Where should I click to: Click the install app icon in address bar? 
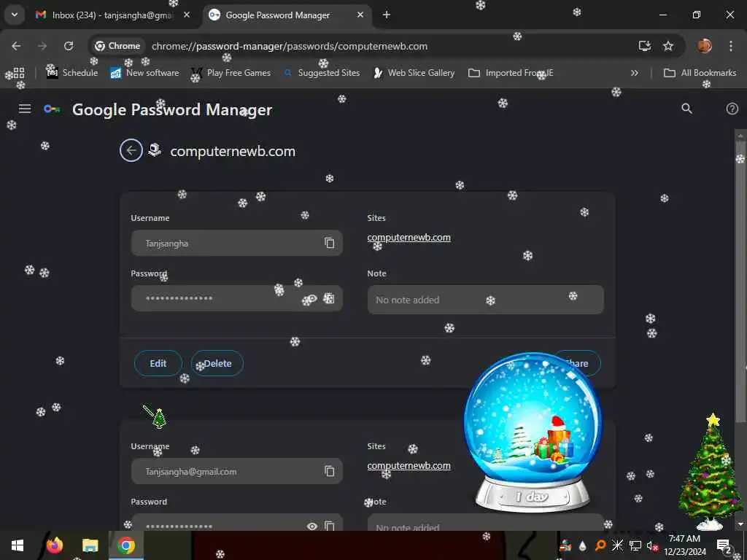[x=645, y=46]
